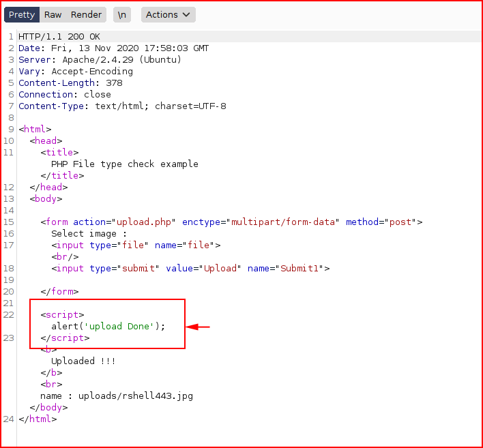483x448 pixels.
Task: Click the br tag above the name line
Action: click(51, 385)
